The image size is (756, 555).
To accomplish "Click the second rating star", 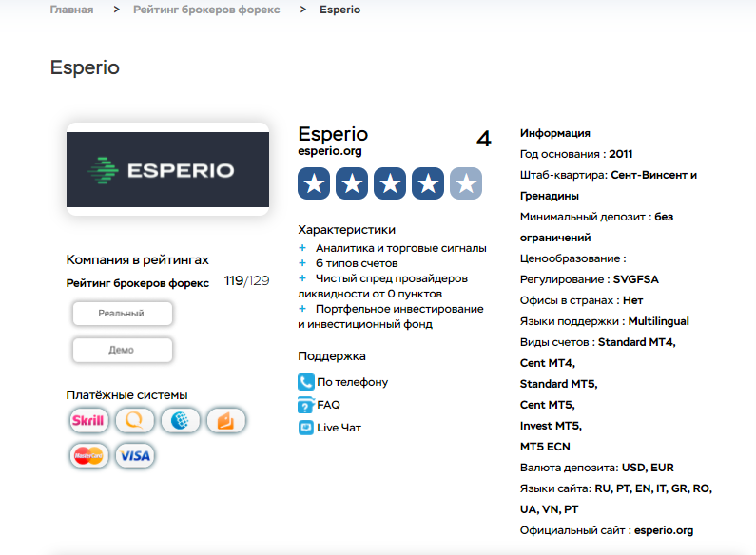I will 352,183.
